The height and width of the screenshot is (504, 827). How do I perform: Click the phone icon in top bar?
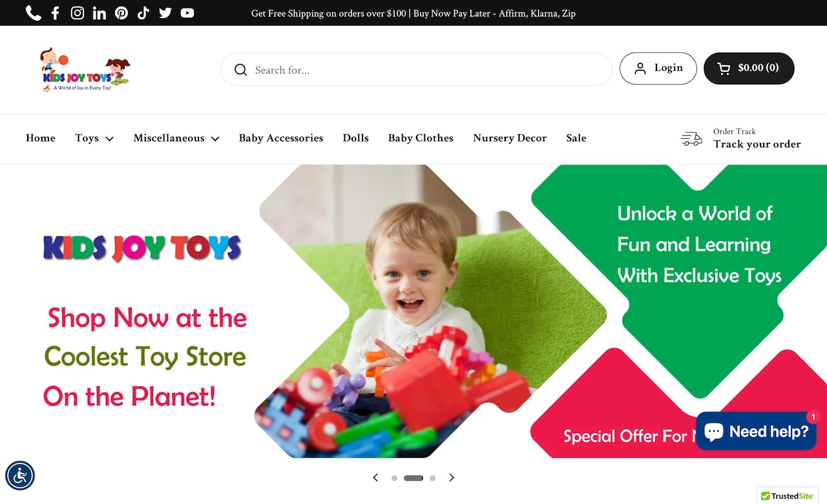pos(34,13)
